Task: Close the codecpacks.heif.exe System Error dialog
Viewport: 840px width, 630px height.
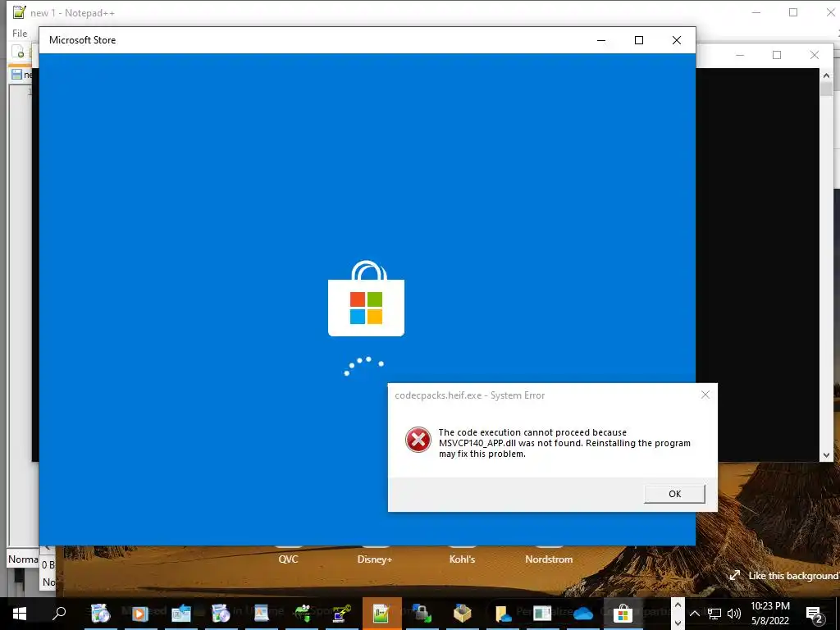Action: (705, 395)
